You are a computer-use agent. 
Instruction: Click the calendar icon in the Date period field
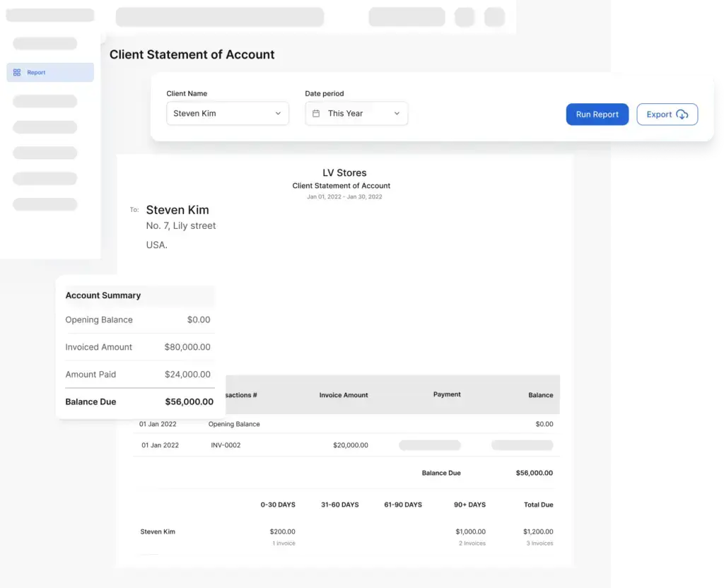pos(316,113)
